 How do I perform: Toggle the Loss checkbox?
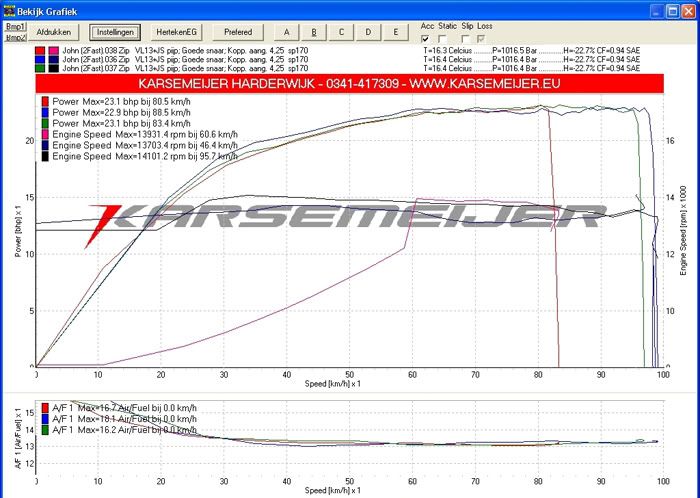pyautogui.click(x=482, y=39)
